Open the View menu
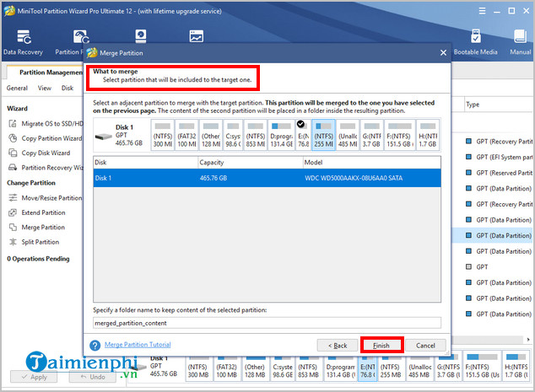Viewport: 535px width, 392px height. (x=45, y=88)
